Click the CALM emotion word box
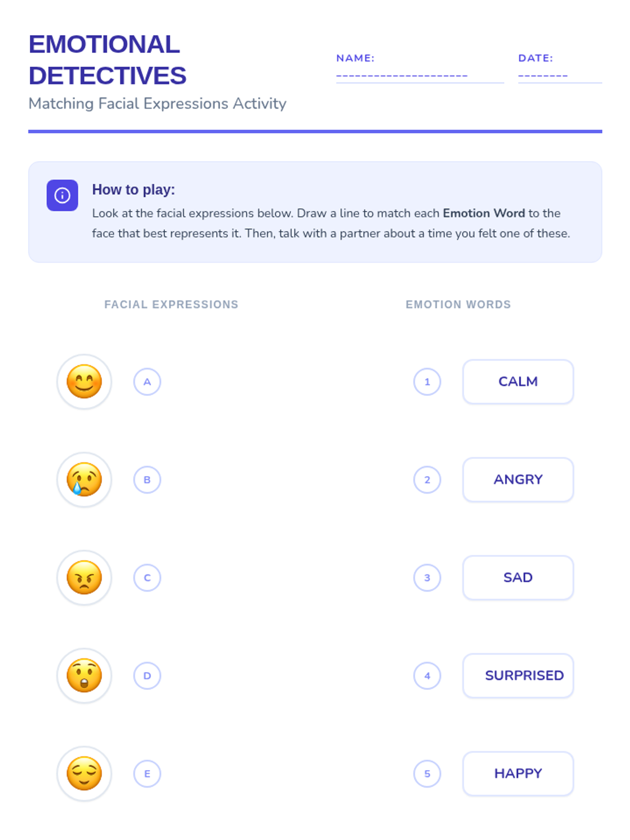 (518, 382)
